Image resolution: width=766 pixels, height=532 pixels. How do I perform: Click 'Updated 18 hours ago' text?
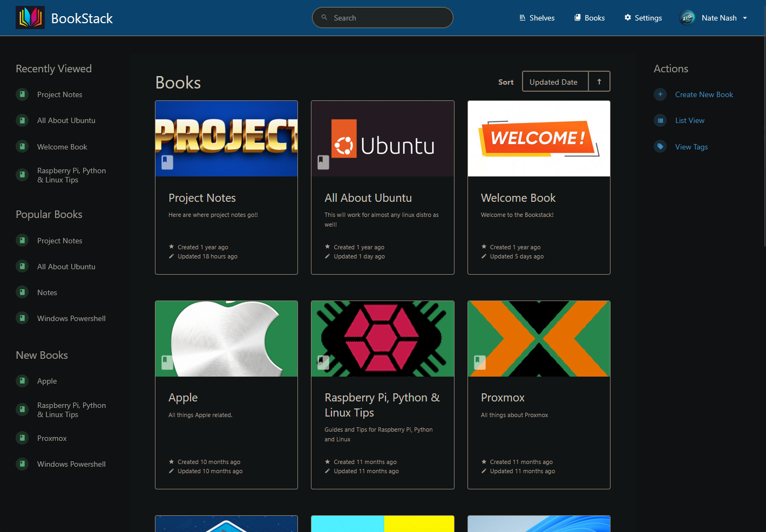[x=207, y=256]
